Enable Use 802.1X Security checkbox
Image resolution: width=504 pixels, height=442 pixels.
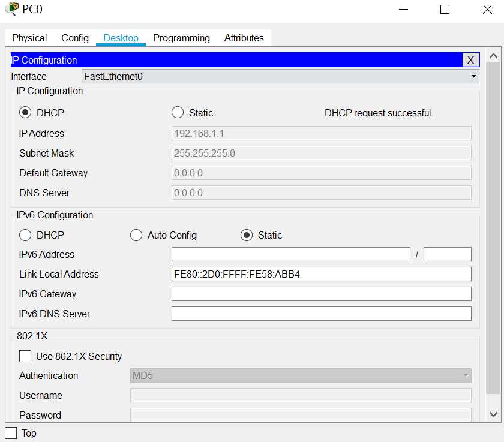[25, 356]
